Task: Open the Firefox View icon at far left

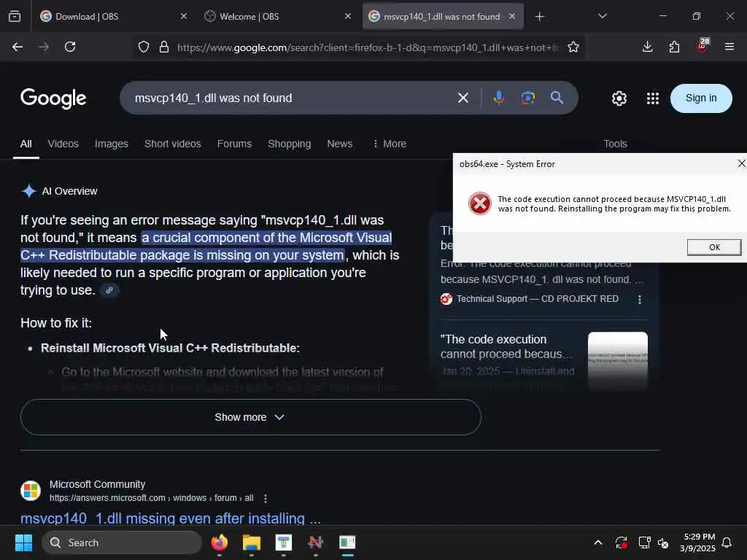Action: coord(15,16)
